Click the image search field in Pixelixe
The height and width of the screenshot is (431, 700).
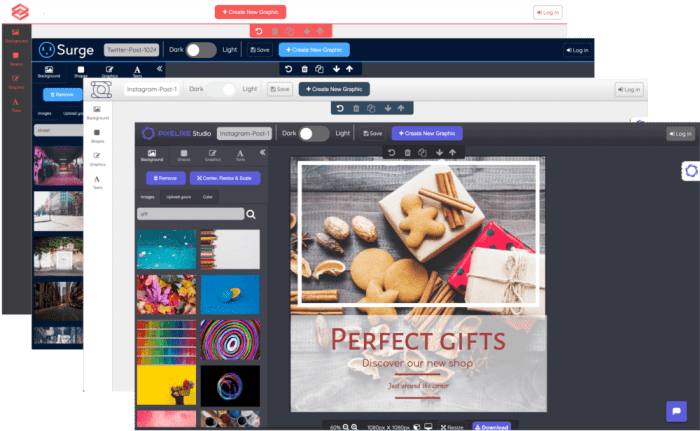click(191, 214)
